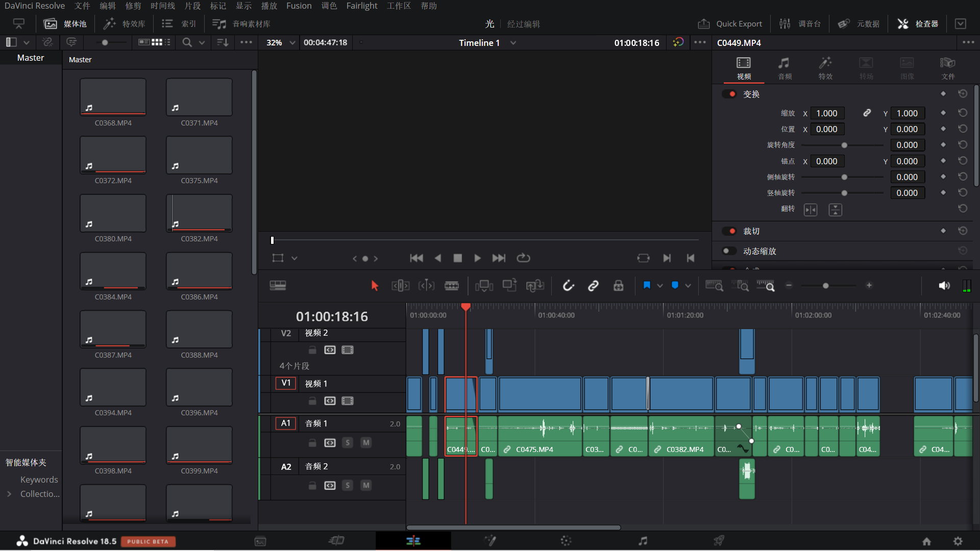Image resolution: width=980 pixels, height=551 pixels.
Task: Adjust the timeline zoom slider
Action: (x=826, y=286)
